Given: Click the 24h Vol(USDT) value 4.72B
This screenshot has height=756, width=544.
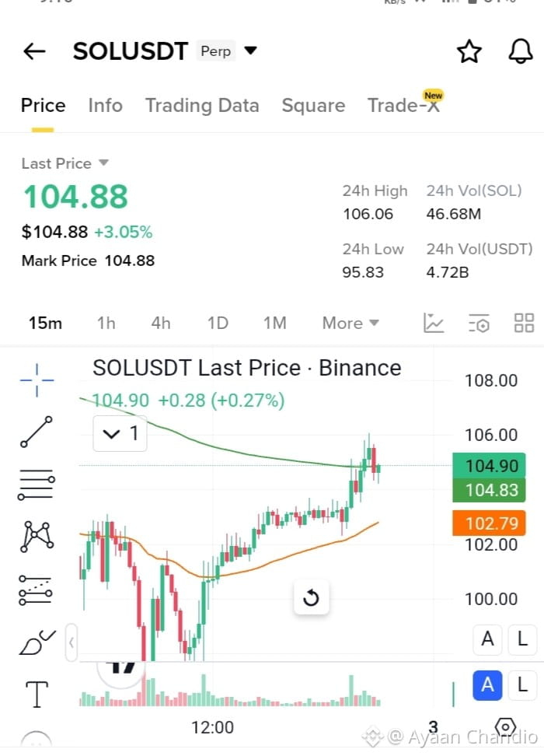Looking at the screenshot, I should coord(447,272).
